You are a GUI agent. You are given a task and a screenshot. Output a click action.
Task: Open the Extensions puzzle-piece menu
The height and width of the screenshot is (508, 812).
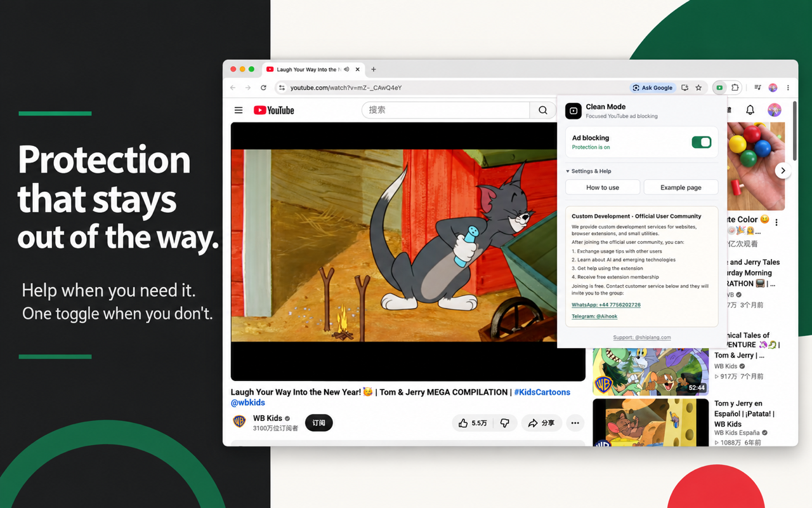click(x=735, y=88)
